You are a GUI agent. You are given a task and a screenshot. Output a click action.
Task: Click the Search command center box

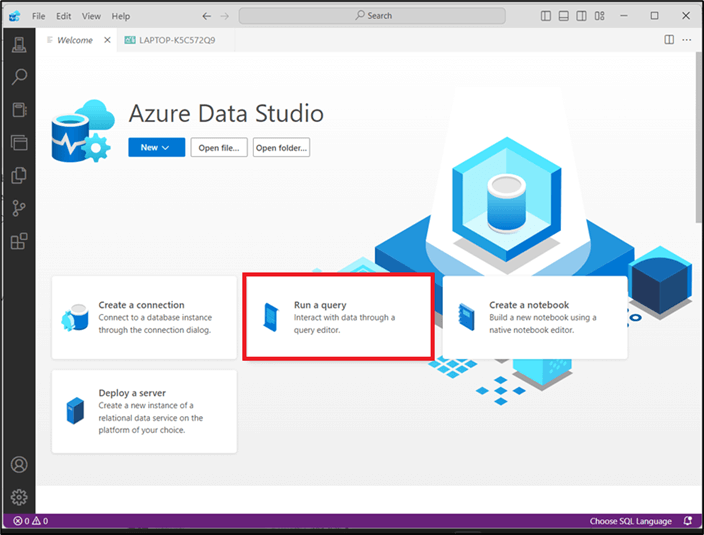[x=372, y=16]
